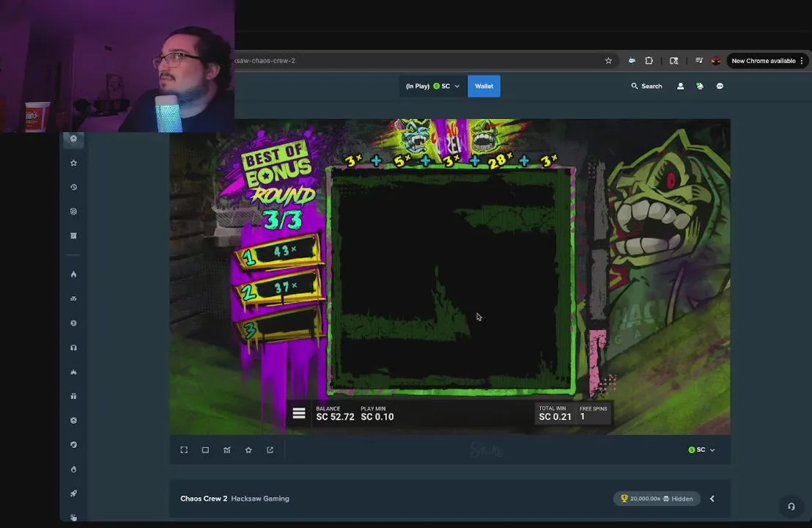Favorite the game using the star below it

[248, 450]
